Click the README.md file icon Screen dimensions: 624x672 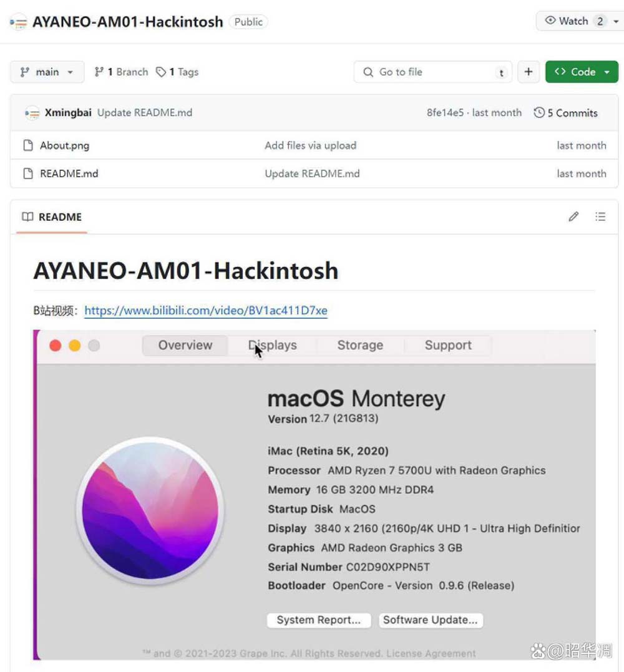click(x=27, y=173)
